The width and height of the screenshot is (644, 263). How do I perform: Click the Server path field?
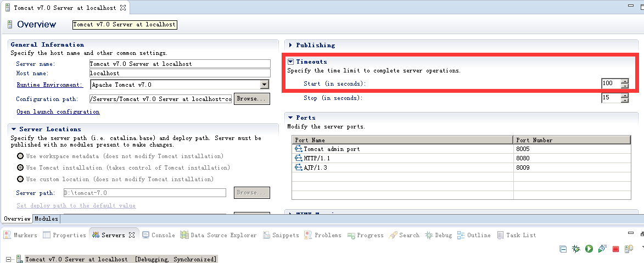pos(144,193)
